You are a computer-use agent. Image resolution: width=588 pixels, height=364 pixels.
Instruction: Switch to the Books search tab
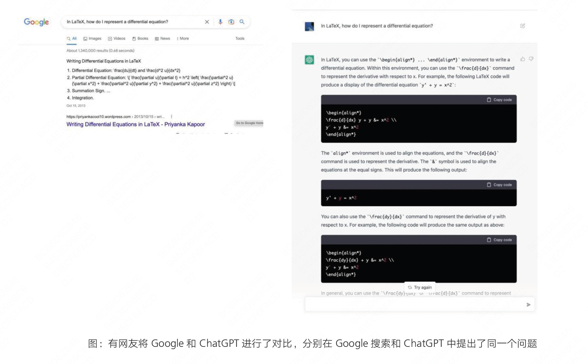click(x=140, y=38)
